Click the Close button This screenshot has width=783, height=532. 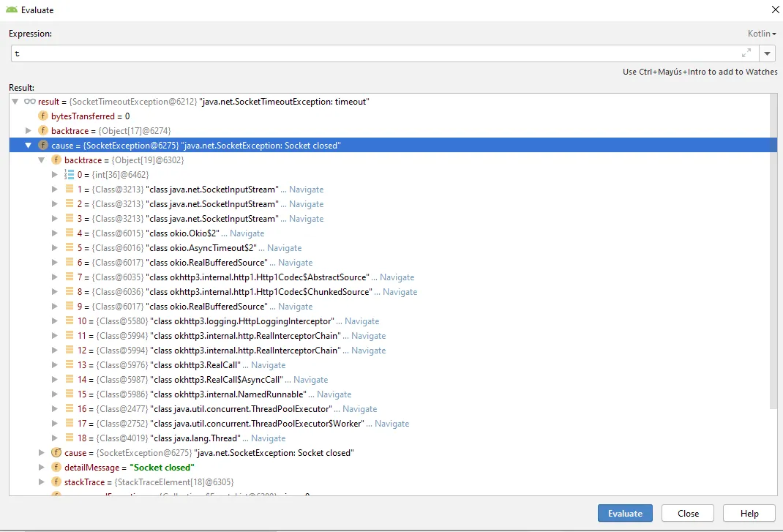pos(688,513)
